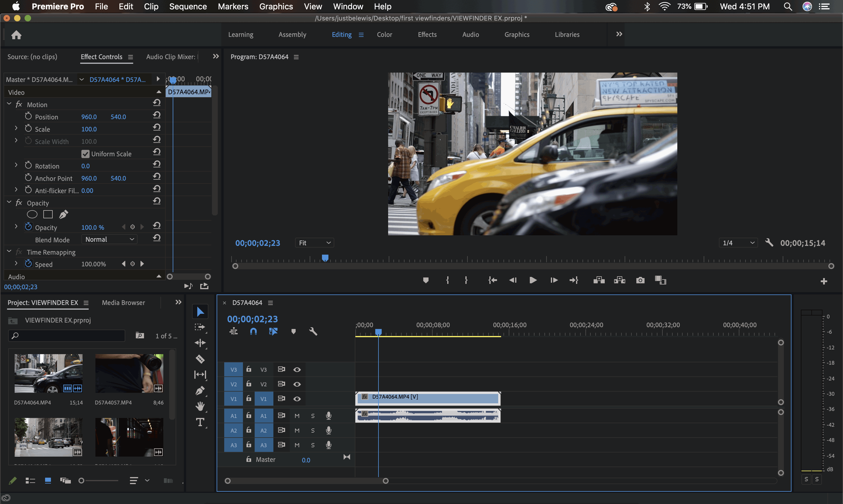Screen dimensions: 843x504
Task: Select the Hand tool
Action: click(200, 406)
